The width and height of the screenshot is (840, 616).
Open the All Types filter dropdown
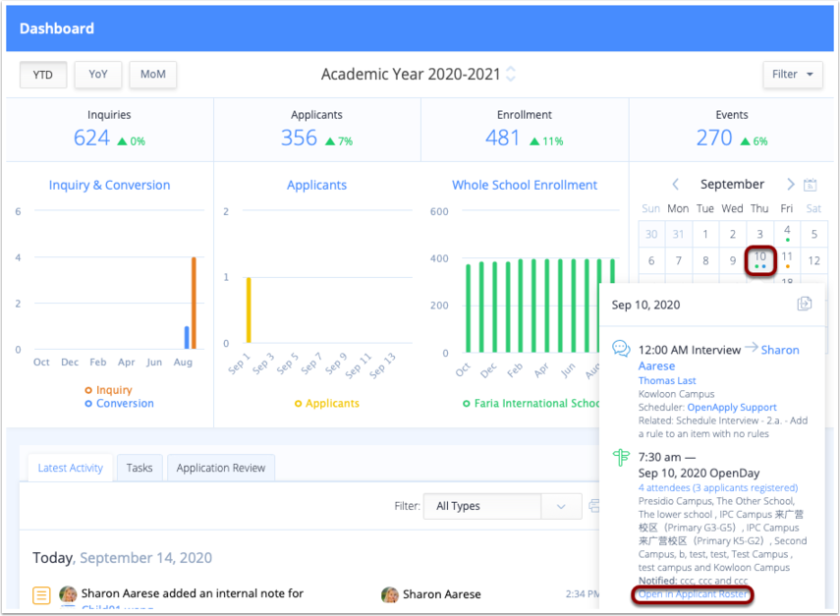502,506
